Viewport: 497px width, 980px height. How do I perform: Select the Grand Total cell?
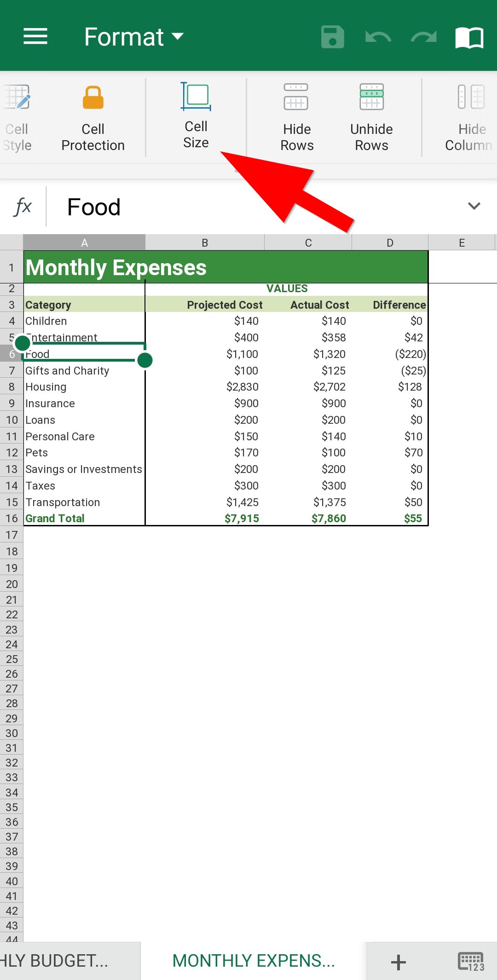click(84, 519)
